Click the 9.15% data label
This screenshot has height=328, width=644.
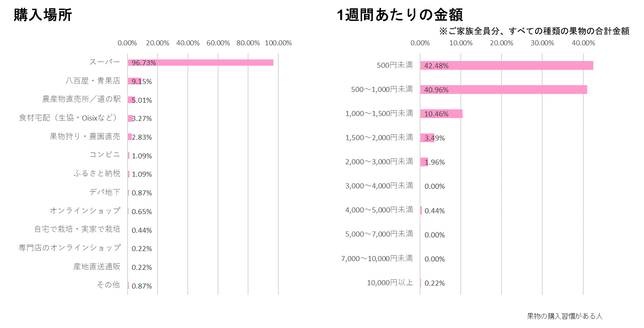(x=142, y=81)
